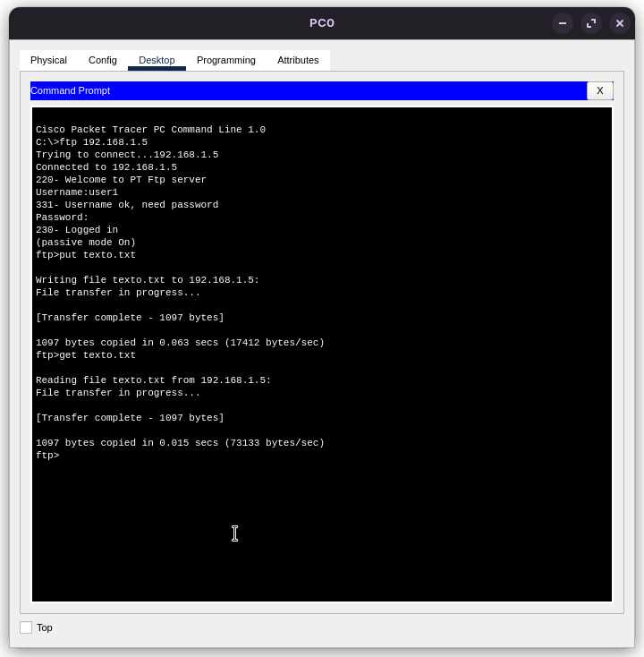Close the Command Prompt with X button
This screenshot has height=657, width=644.
tap(599, 90)
